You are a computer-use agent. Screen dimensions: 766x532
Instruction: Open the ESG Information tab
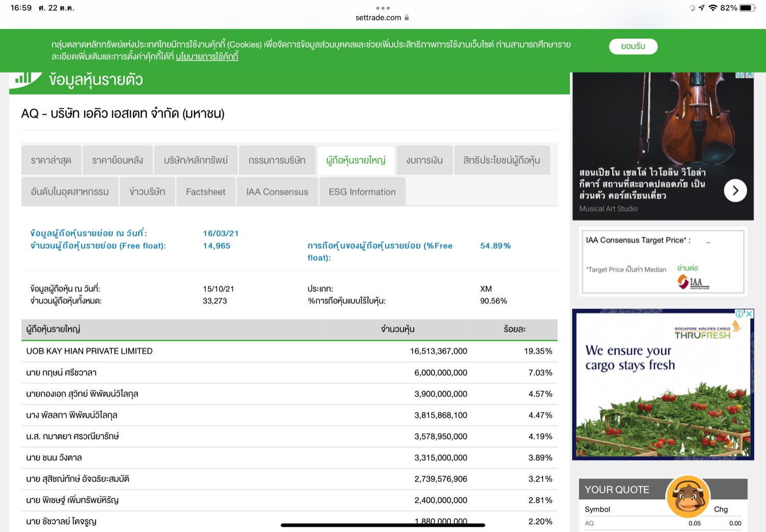[362, 192]
